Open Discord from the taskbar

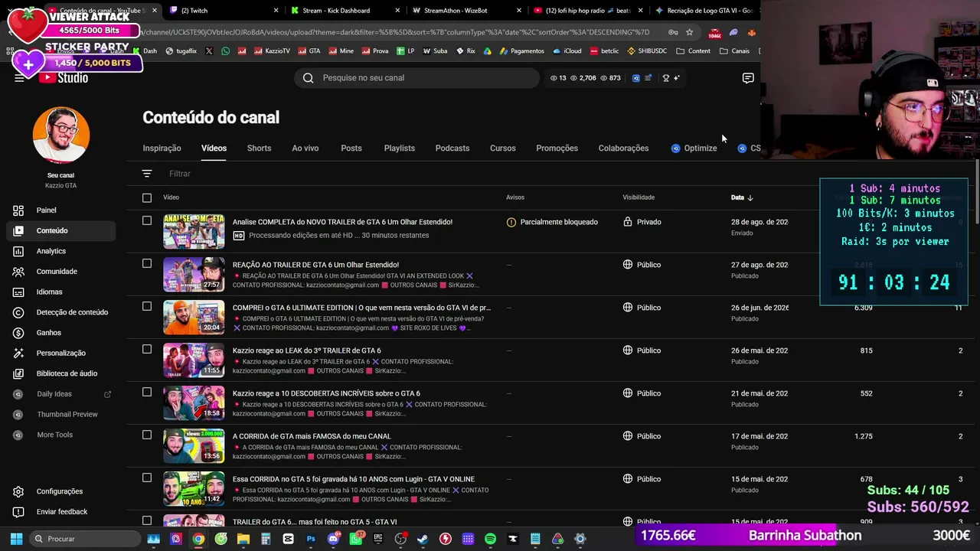point(333,539)
